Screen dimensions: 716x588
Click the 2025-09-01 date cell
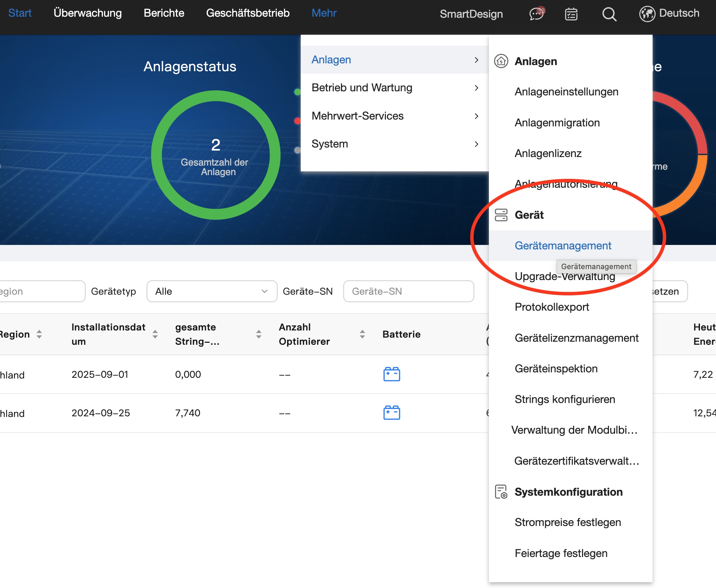[100, 374]
